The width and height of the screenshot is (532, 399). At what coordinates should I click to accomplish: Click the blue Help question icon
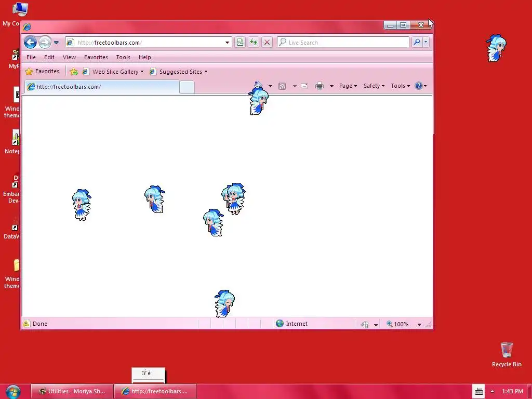tap(419, 86)
